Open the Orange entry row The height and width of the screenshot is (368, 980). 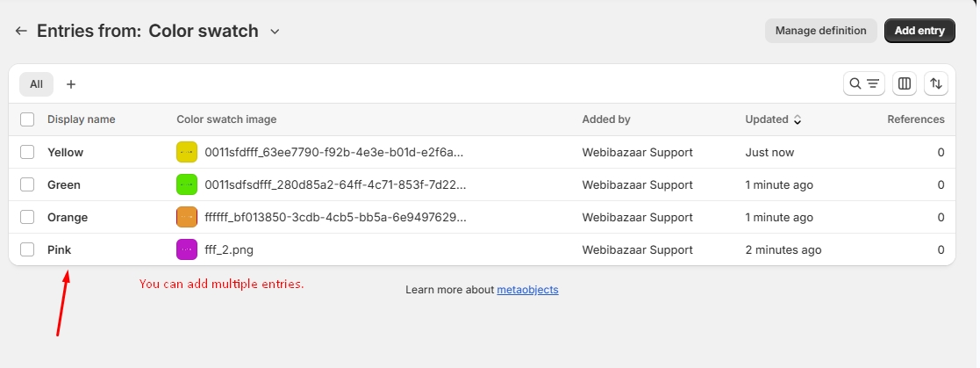68,217
